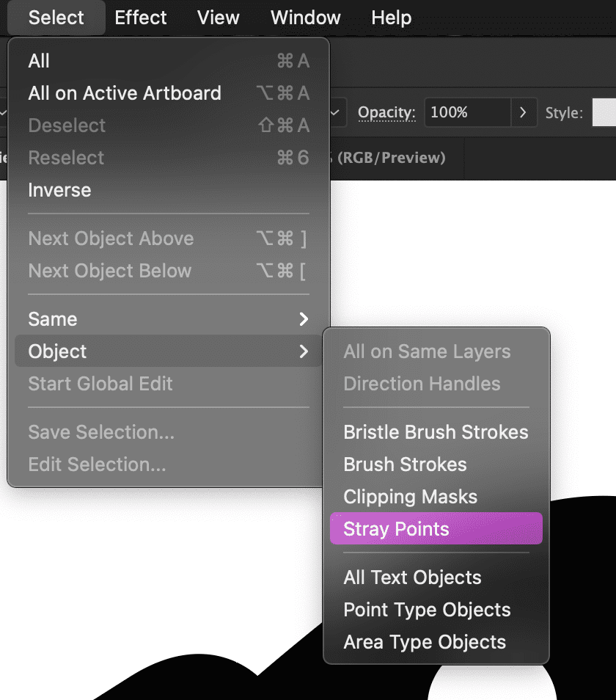Viewport: 616px width, 700px height.
Task: Choose the Inverse menu entry
Action: click(x=59, y=190)
